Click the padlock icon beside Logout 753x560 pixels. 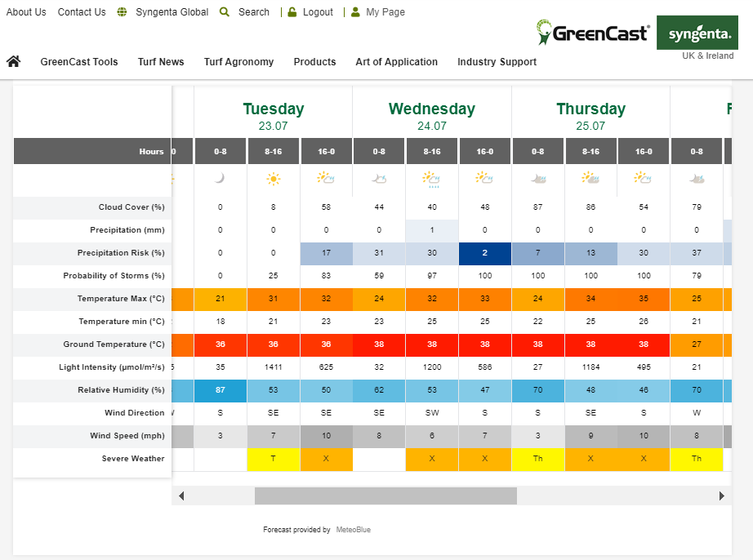(x=292, y=12)
